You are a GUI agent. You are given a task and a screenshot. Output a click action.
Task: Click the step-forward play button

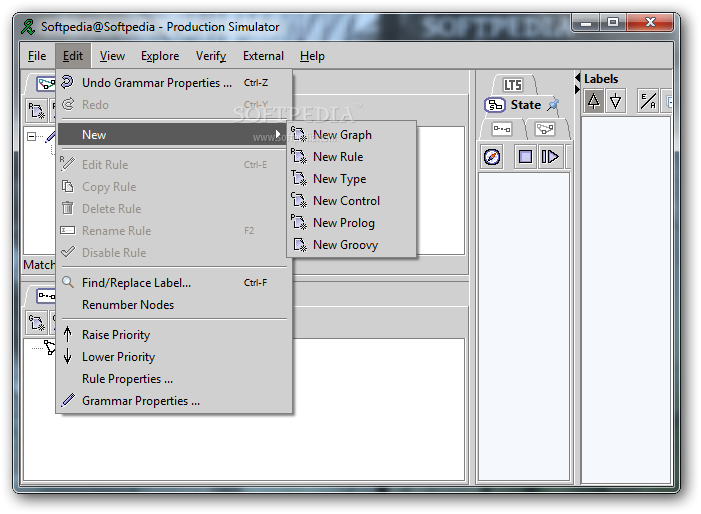pyautogui.click(x=550, y=157)
